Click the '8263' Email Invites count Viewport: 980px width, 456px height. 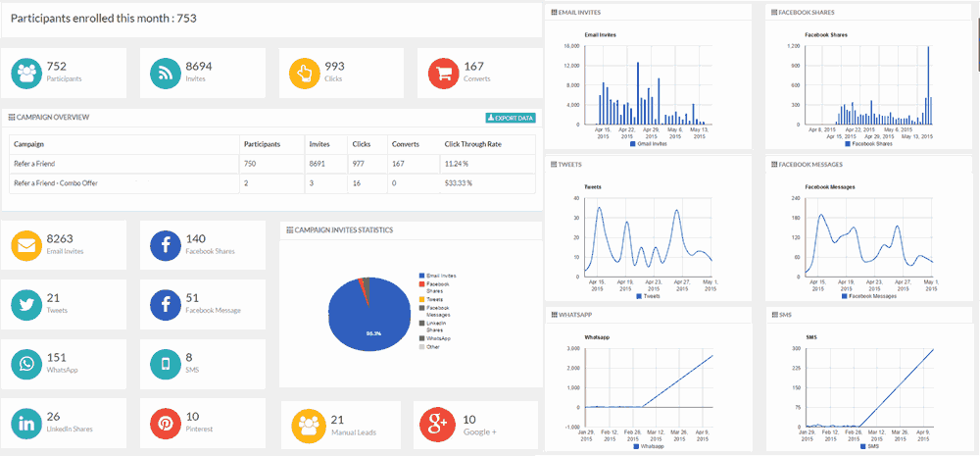(x=60, y=238)
